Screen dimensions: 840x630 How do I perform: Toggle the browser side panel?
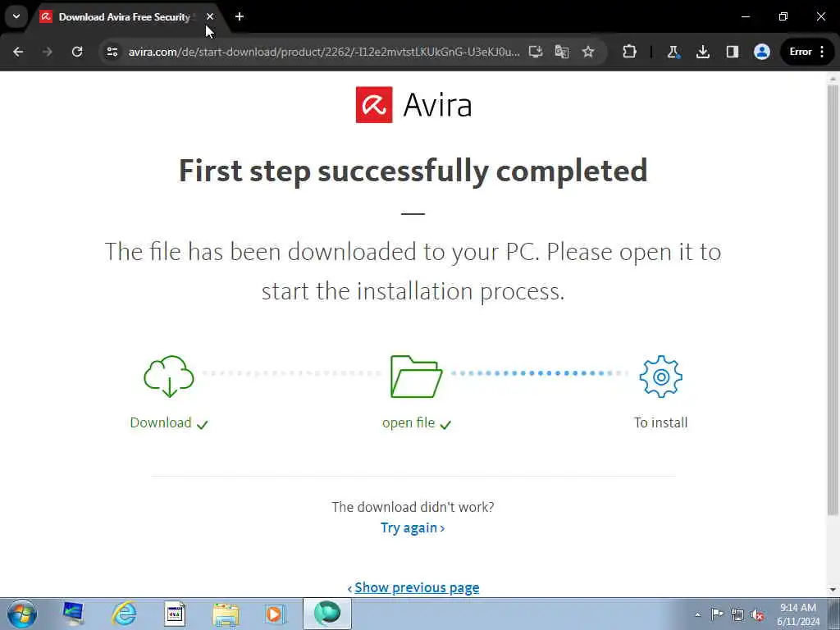tap(733, 52)
